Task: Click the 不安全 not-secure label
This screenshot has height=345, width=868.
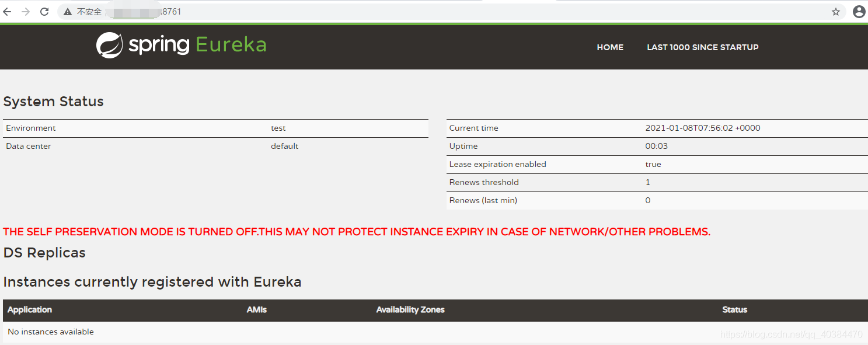Action: click(89, 12)
